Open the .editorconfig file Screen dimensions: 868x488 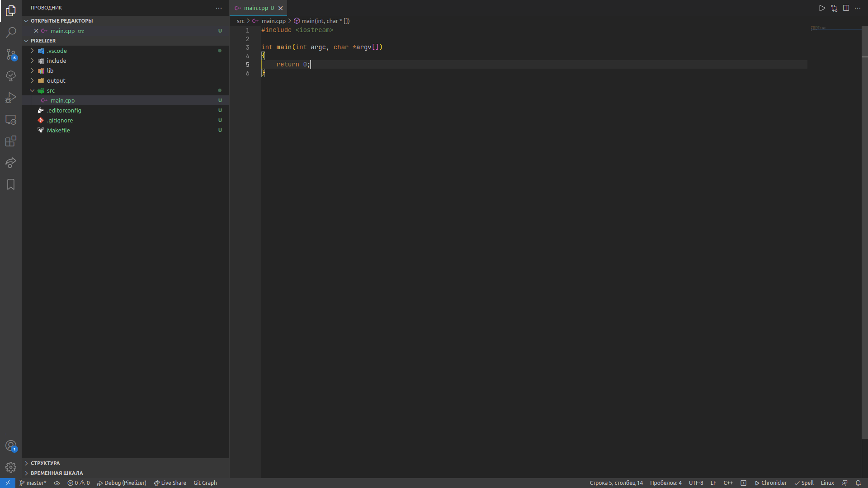(126, 110)
